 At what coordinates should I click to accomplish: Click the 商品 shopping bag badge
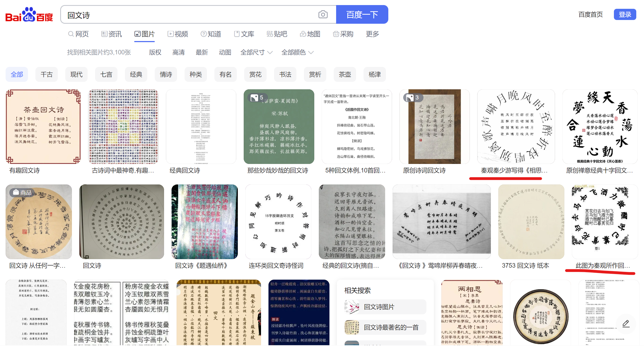tap(22, 192)
